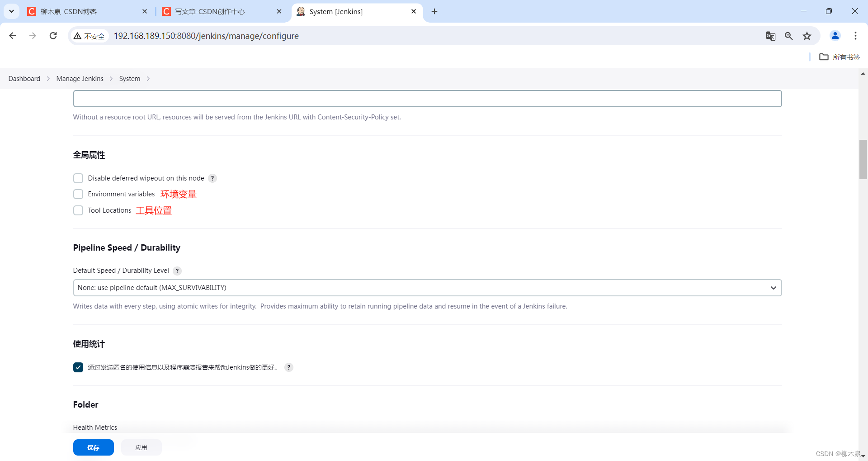Open the tab search dropdown arrow
The width and height of the screenshot is (868, 461).
(11, 11)
